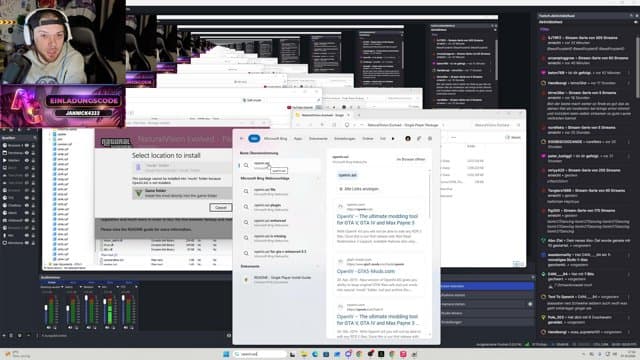Add a source with plus icon in OBS
The image size is (640, 360).
tap(4, 336)
